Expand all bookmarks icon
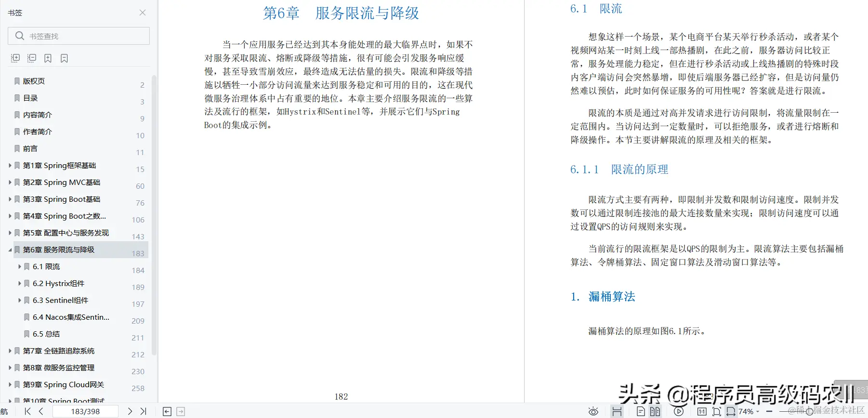This screenshot has width=868, height=418. tap(15, 58)
